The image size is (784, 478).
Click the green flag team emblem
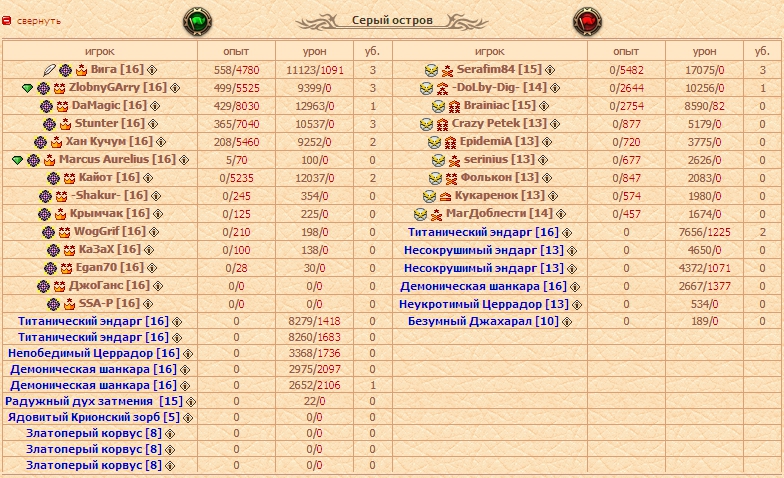(198, 22)
